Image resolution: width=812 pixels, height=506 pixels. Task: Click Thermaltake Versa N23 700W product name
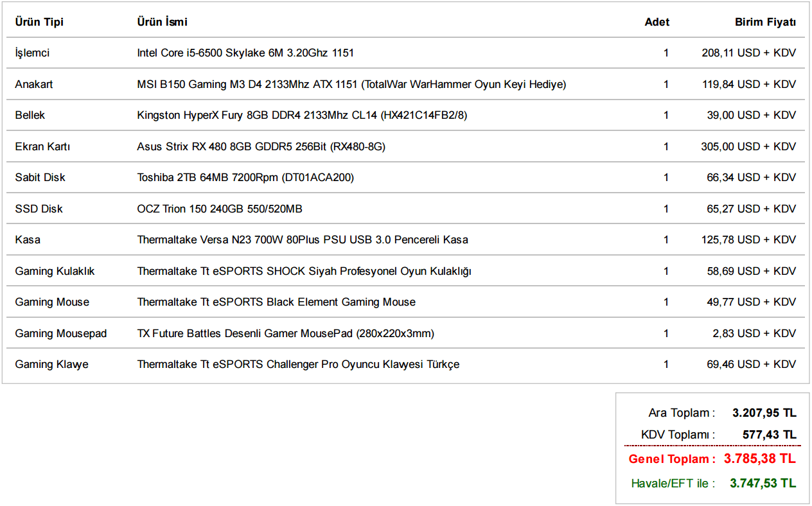coord(303,240)
